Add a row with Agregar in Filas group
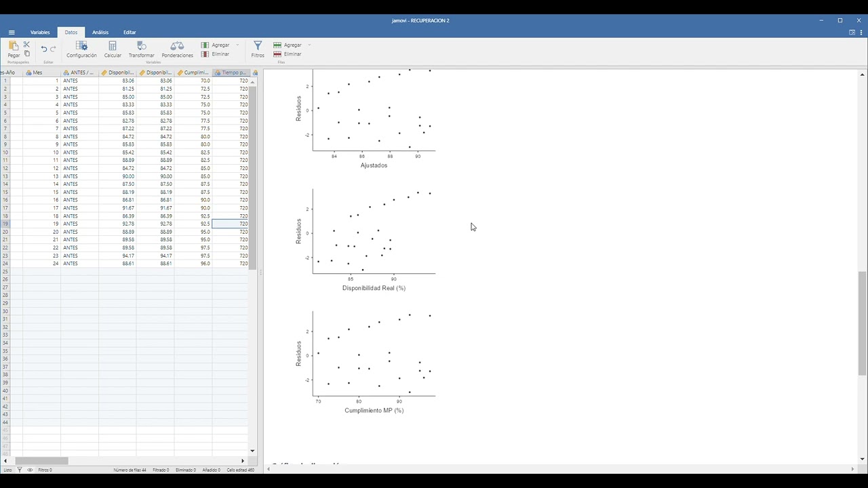868x488 pixels. (x=288, y=45)
